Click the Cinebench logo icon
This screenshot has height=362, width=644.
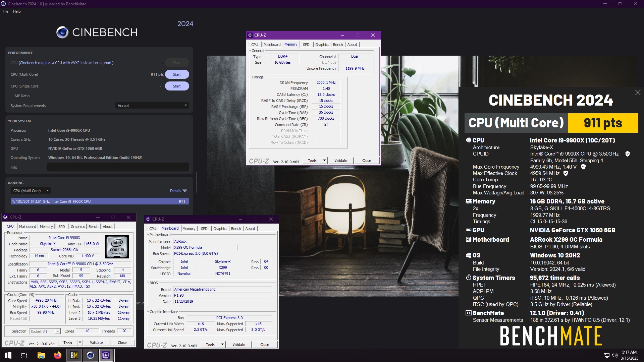click(62, 32)
